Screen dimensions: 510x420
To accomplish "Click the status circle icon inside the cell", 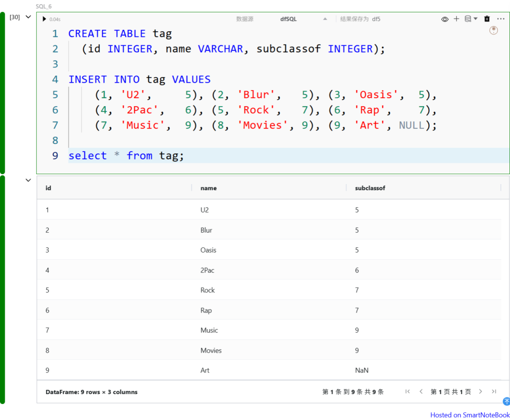I will pos(493,30).
